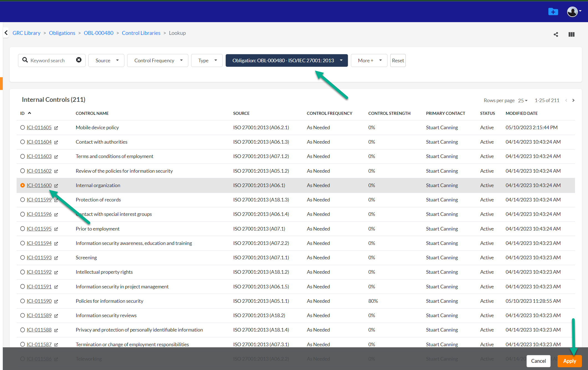
Task: Click the share icon
Action: point(556,35)
